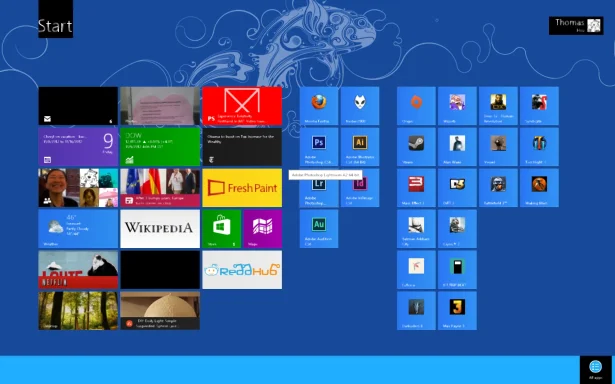
Task: Open the Thomas user account menu
Action: tap(576, 25)
